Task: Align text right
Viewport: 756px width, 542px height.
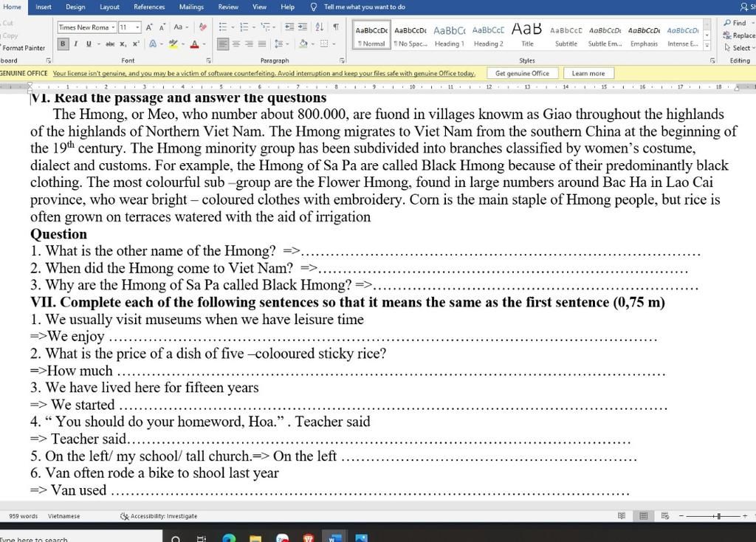Action: coord(249,44)
